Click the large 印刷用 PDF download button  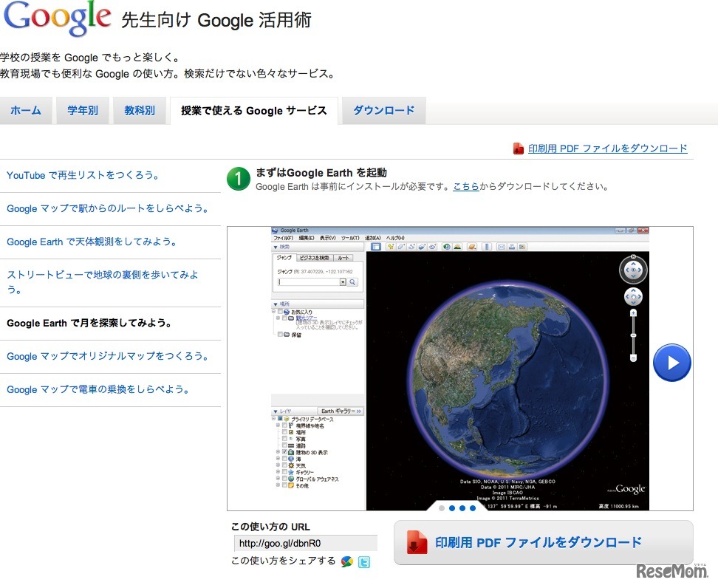543,543
